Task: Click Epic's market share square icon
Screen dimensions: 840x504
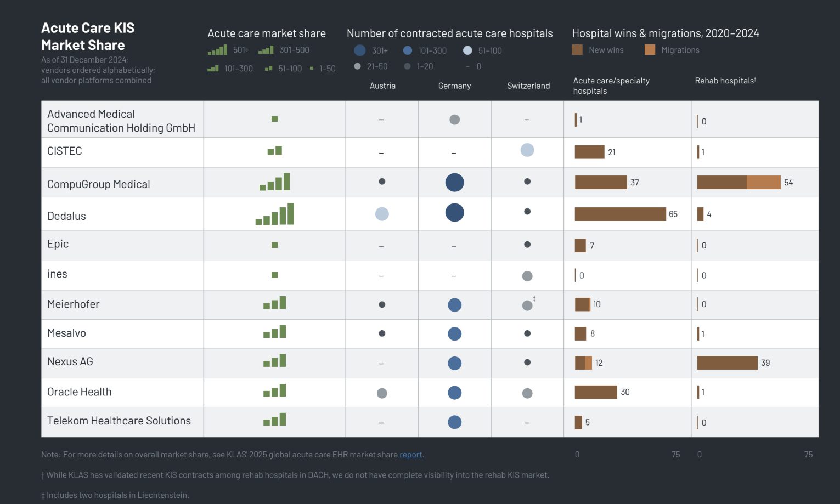Action: pyautogui.click(x=275, y=245)
